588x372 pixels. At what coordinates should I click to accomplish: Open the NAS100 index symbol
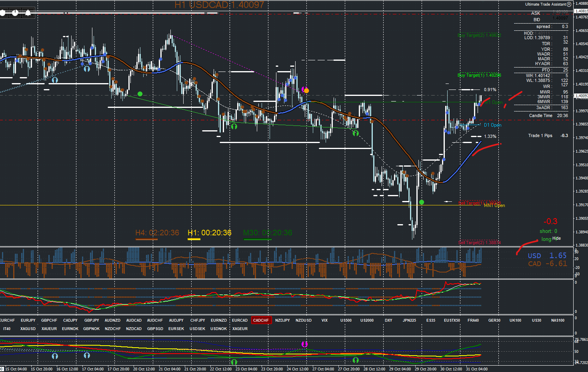pos(558,320)
